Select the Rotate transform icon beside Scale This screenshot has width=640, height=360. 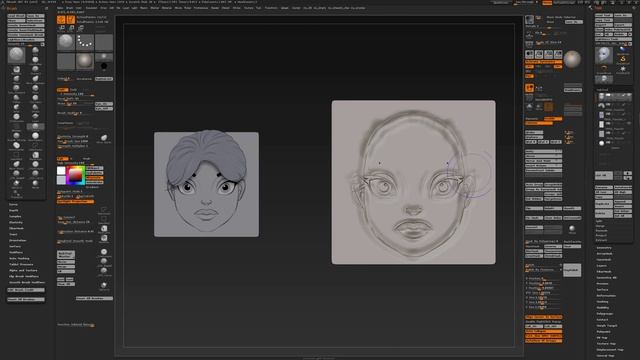(80, 28)
